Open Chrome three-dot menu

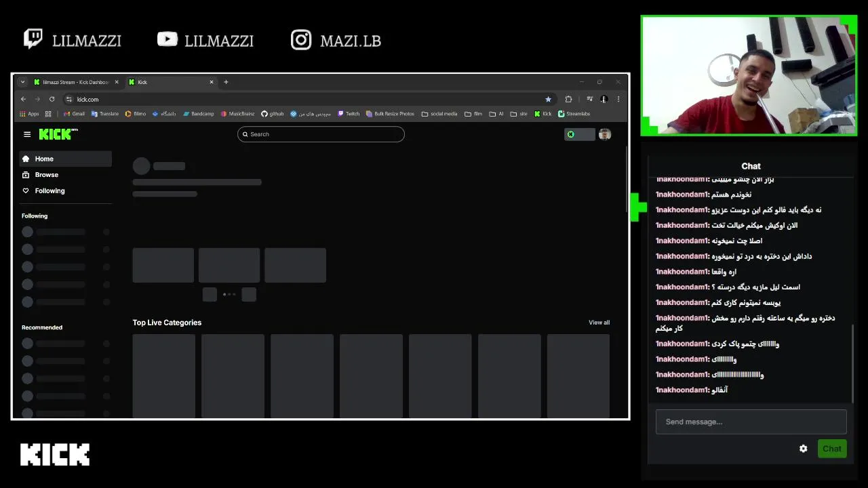pyautogui.click(x=618, y=99)
